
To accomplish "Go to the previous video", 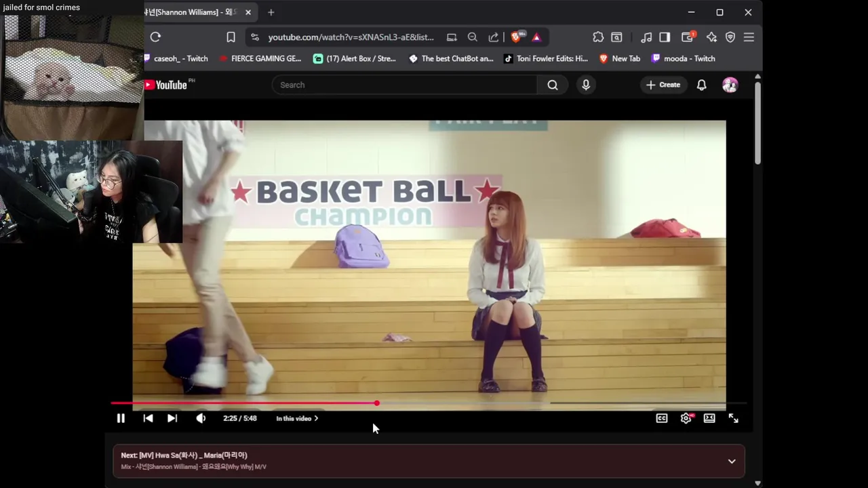I will (148, 418).
